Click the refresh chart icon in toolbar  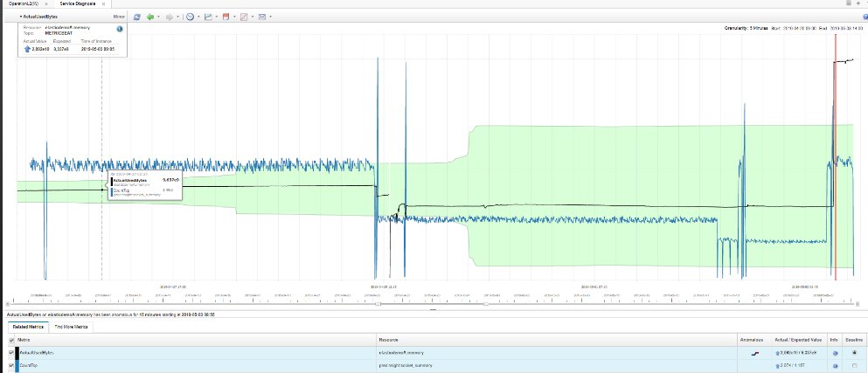[136, 17]
